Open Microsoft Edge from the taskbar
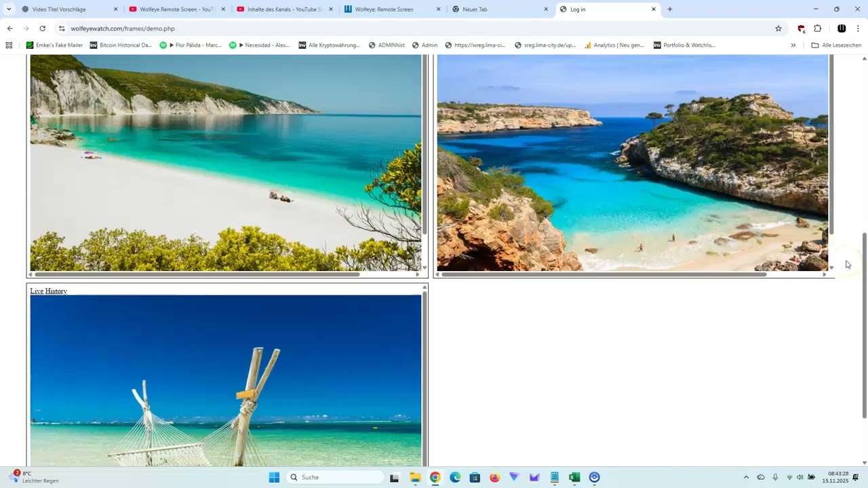Image resolution: width=868 pixels, height=488 pixels. point(455,477)
